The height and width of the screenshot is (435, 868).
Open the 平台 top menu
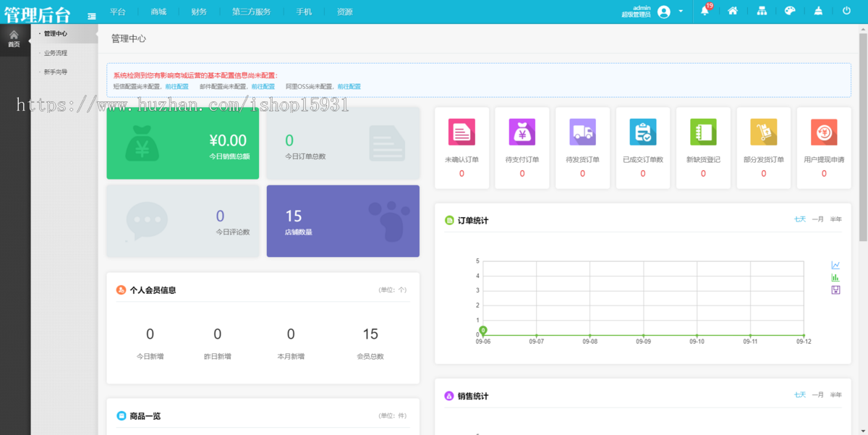118,12
